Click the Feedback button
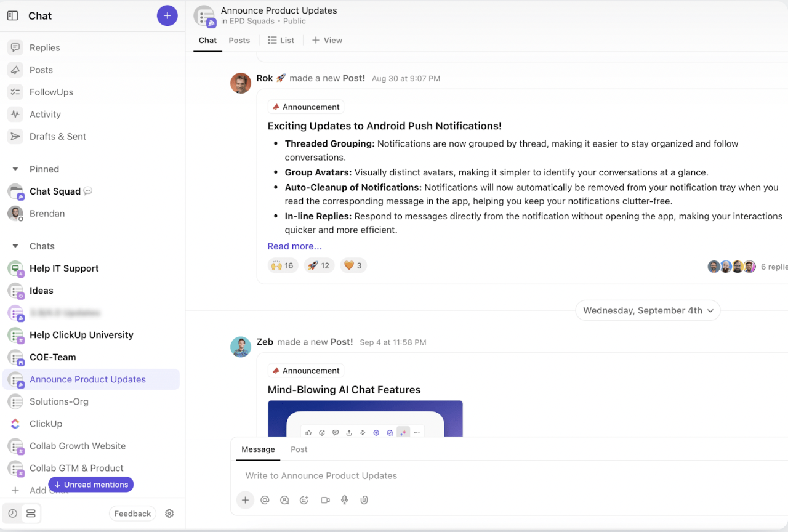This screenshot has height=532, width=788. 132,514
